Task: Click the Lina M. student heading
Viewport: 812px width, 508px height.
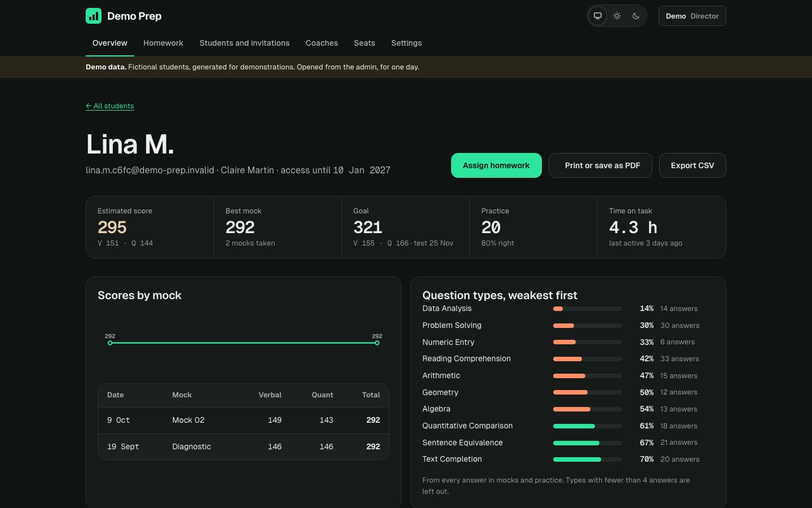Action: coord(130,144)
